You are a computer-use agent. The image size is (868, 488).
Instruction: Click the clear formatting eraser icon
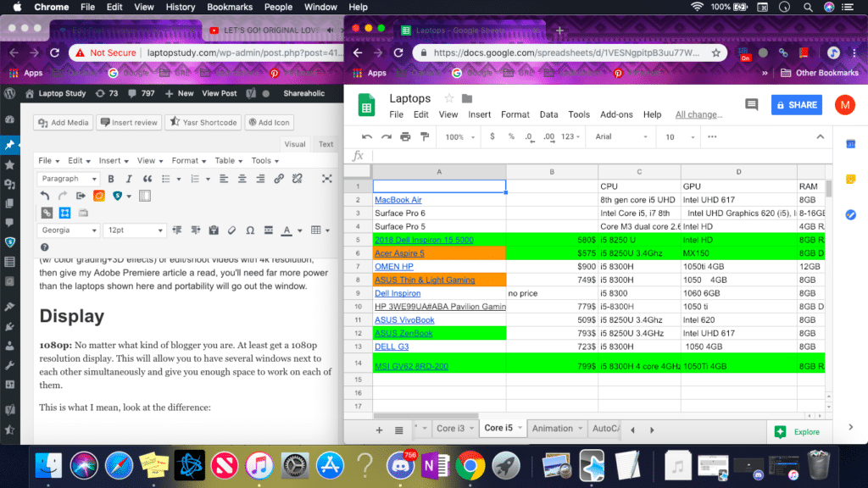click(231, 230)
